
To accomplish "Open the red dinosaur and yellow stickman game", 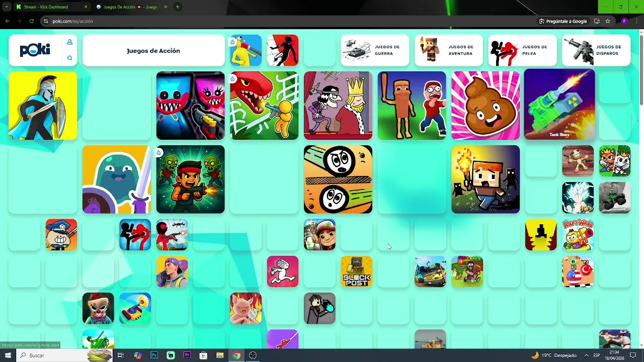I will tap(264, 106).
